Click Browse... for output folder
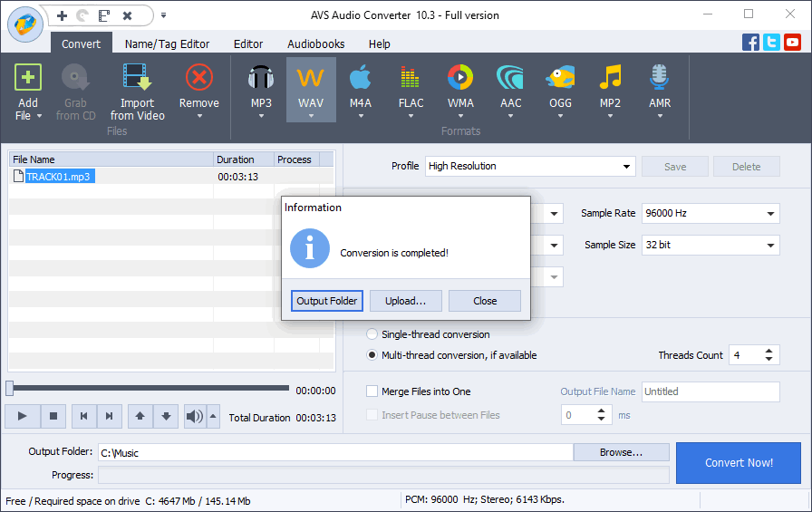This screenshot has height=512, width=812. 621,452
